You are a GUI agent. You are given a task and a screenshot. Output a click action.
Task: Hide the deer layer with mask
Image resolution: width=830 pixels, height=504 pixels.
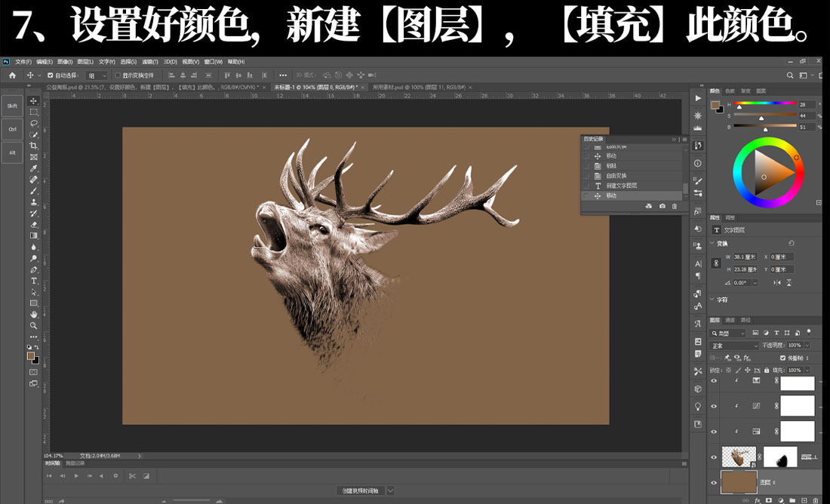pyautogui.click(x=714, y=457)
